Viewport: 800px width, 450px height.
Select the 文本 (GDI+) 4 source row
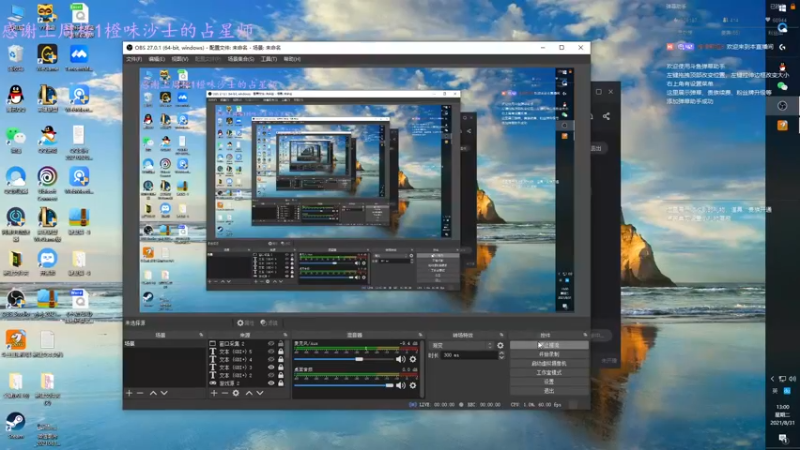click(247, 359)
